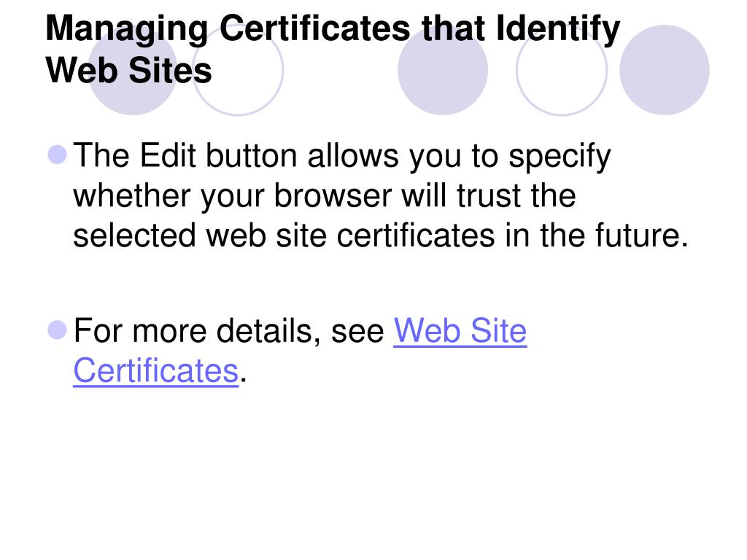Click the bullet marker before "For more details"
The height and width of the screenshot is (560, 747).
coord(57,330)
